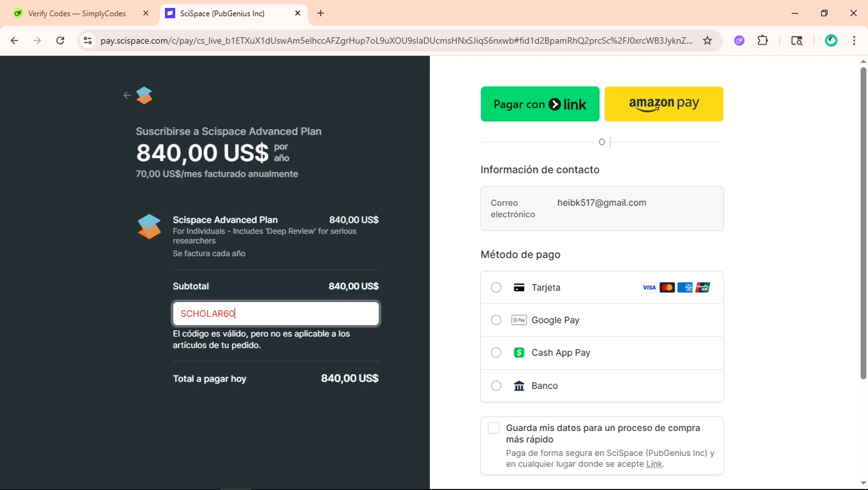
Task: Click the bank building icon
Action: [519, 386]
